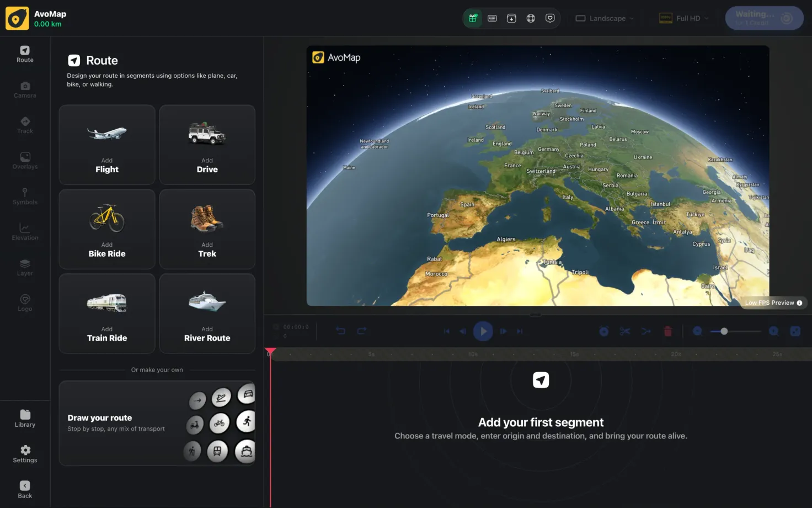This screenshot has height=508, width=812.
Task: Zoom out the timeline with minus magnifier
Action: (x=697, y=331)
